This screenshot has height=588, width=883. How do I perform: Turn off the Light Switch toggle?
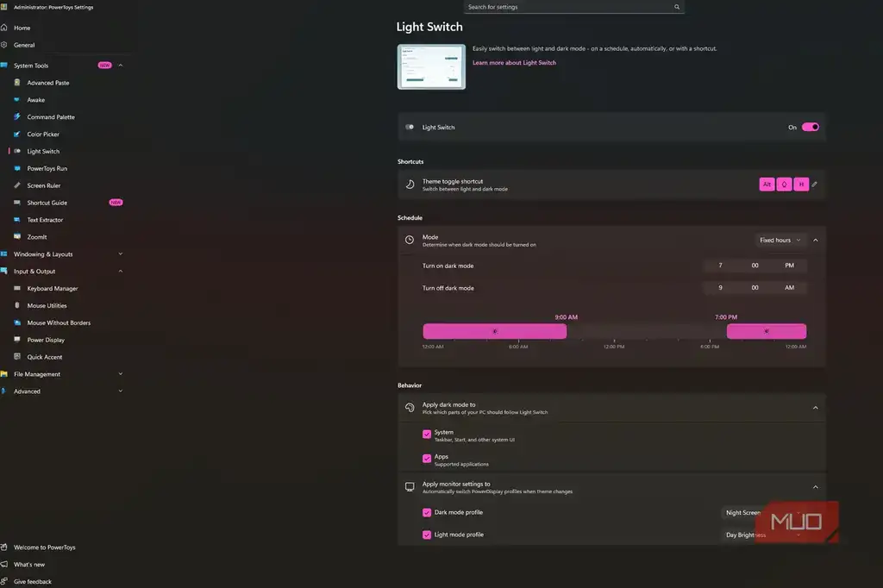pyautogui.click(x=811, y=127)
